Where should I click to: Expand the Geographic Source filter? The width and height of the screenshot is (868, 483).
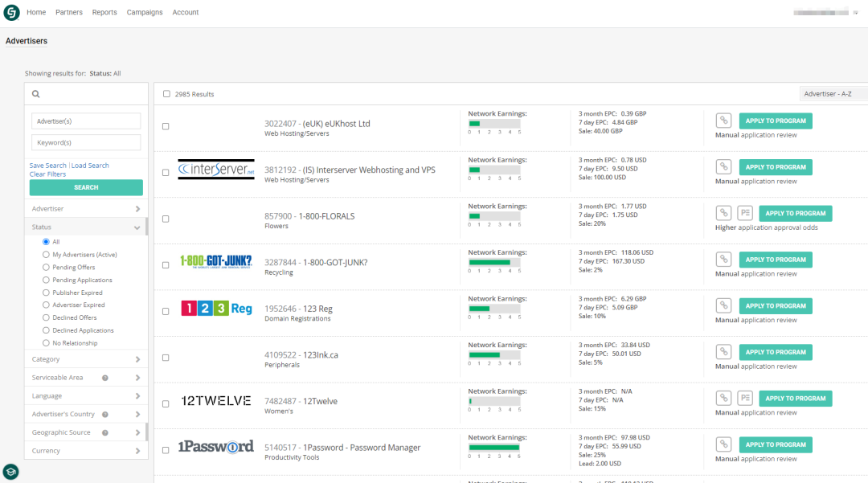click(x=86, y=432)
